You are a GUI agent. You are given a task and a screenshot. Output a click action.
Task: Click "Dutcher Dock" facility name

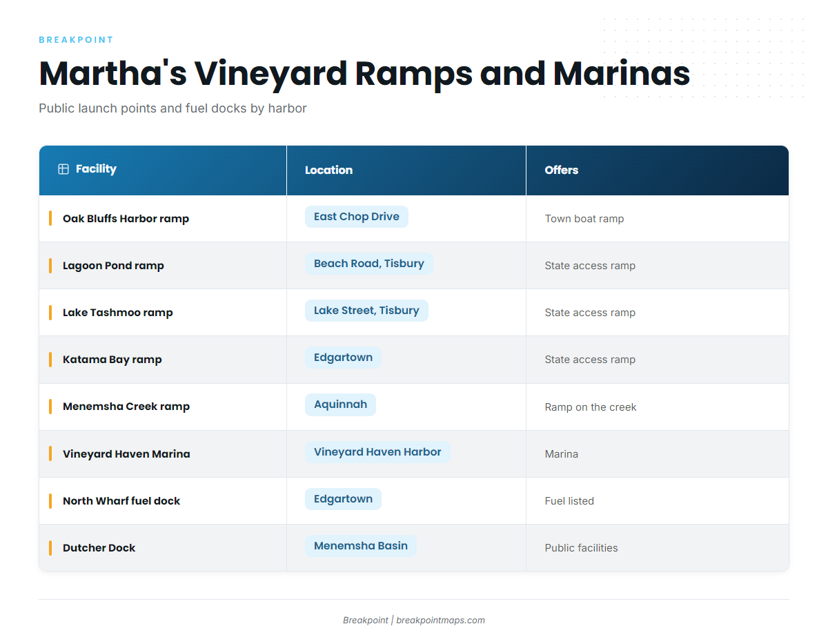coord(99,548)
